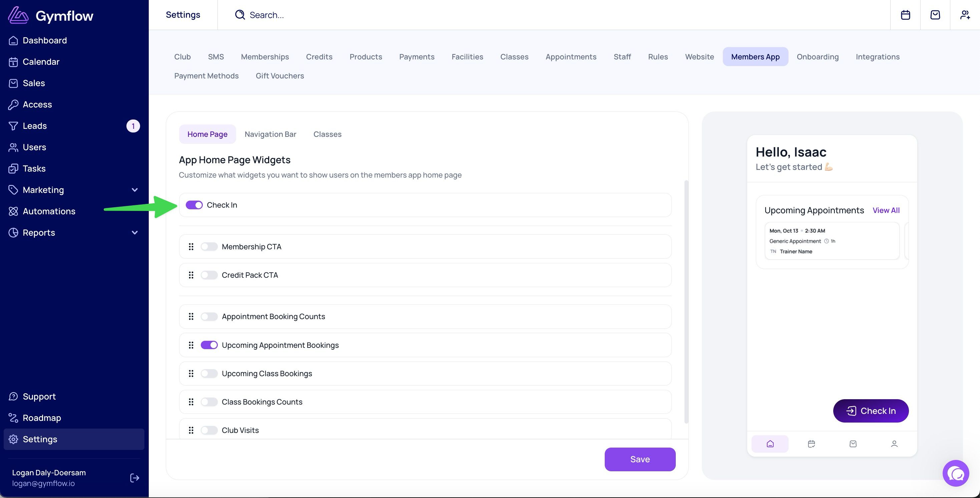Screen dimensions: 980x498
Task: Open the Payment Methods settings tab
Action: [206, 76]
